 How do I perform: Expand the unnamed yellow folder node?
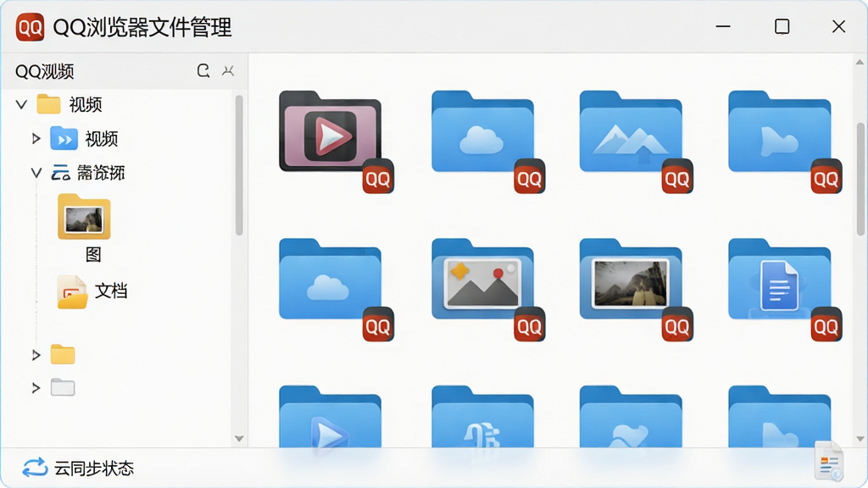coord(36,355)
